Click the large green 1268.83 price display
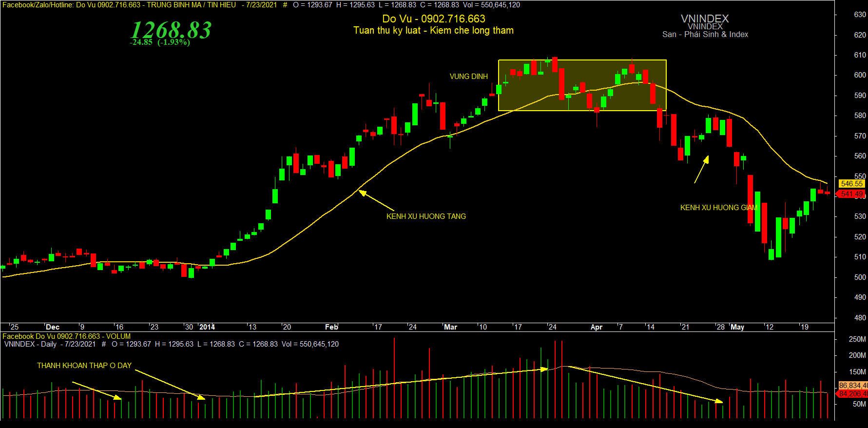The width and height of the screenshot is (868, 428). pyautogui.click(x=171, y=30)
